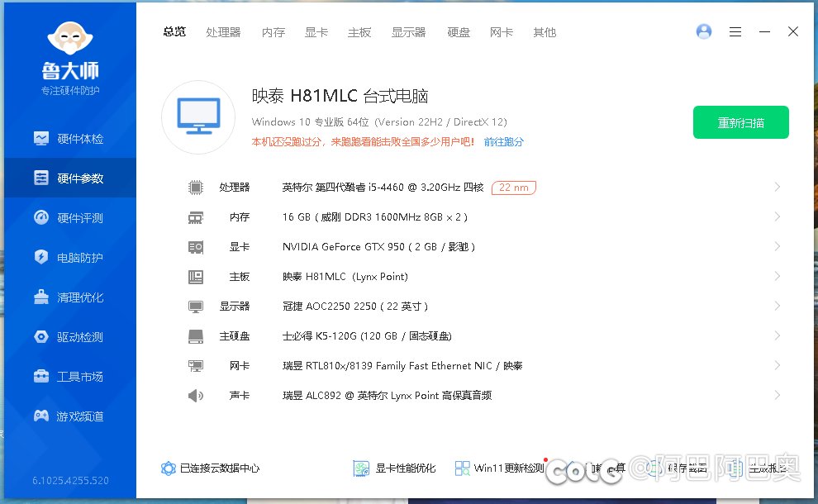Click the green 重新扫描 button
Image resolution: width=818 pixels, height=504 pixels.
(x=740, y=122)
